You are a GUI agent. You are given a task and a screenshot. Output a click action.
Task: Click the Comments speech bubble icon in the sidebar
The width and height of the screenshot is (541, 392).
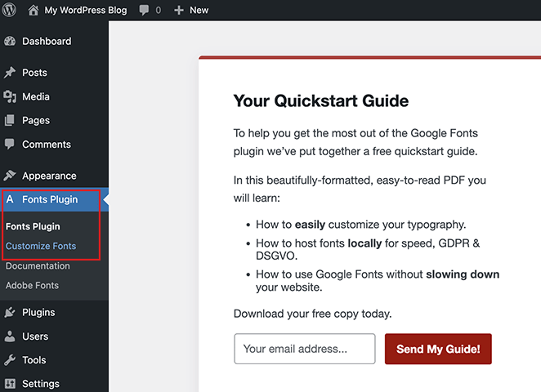pyautogui.click(x=10, y=144)
